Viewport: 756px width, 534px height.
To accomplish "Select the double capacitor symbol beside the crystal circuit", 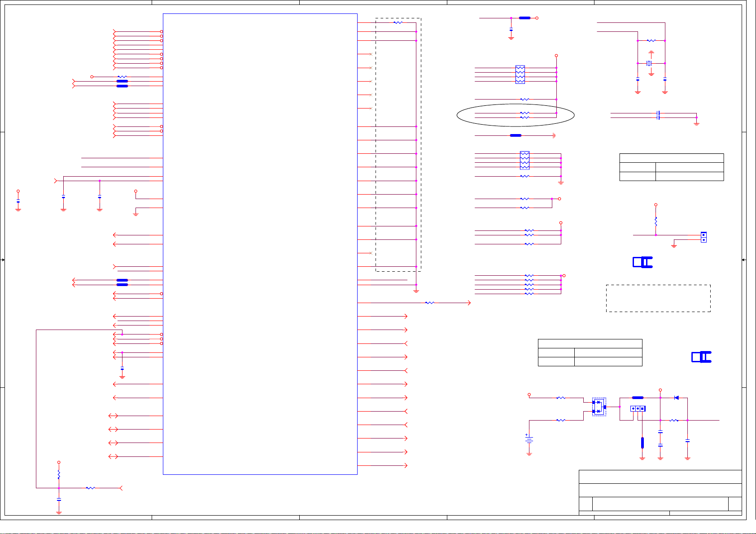I will pos(658,115).
